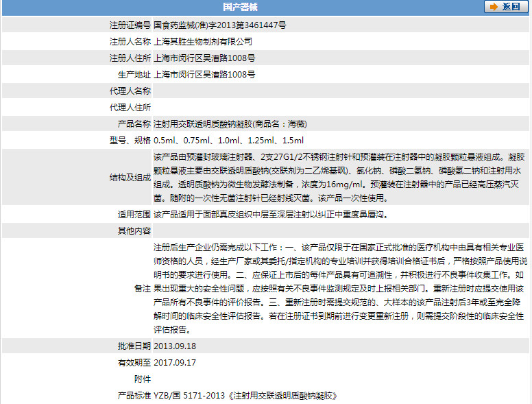Click the orange arrow icon on 返回
The height and width of the screenshot is (404, 532).
click(494, 7)
